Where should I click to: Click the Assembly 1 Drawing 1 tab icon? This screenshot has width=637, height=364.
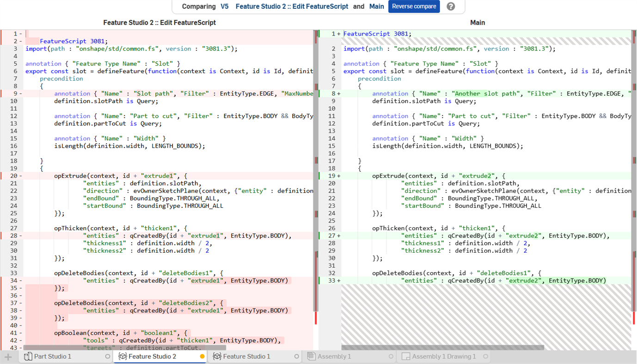click(x=406, y=357)
